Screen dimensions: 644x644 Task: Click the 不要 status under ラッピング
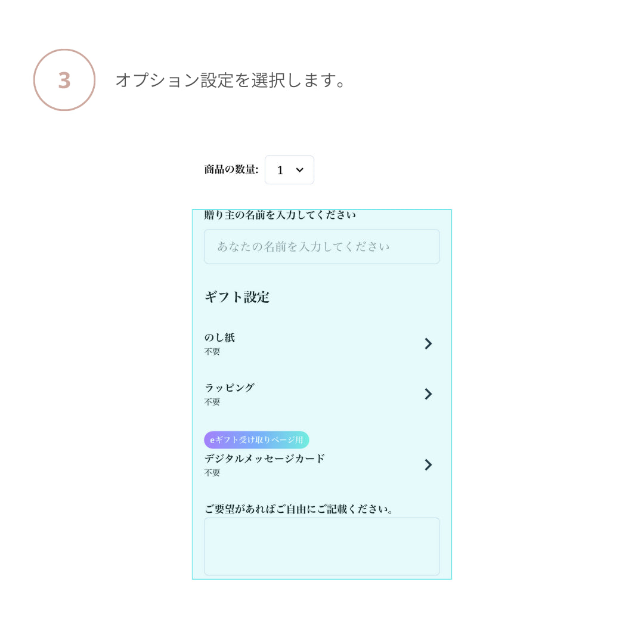[212, 402]
